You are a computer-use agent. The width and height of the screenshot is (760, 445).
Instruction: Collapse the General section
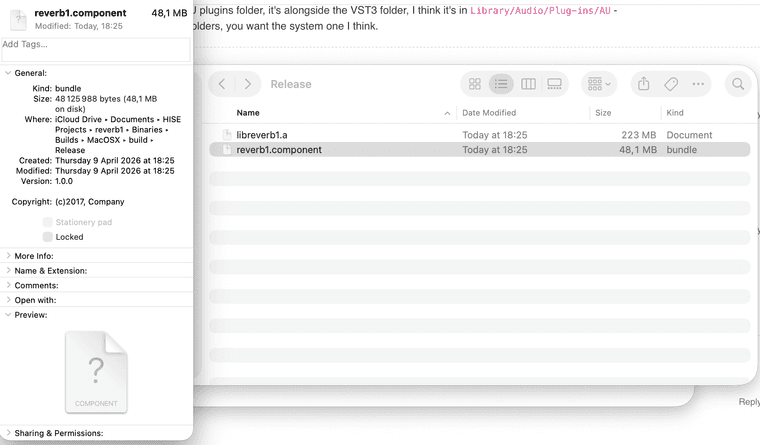tap(8, 73)
